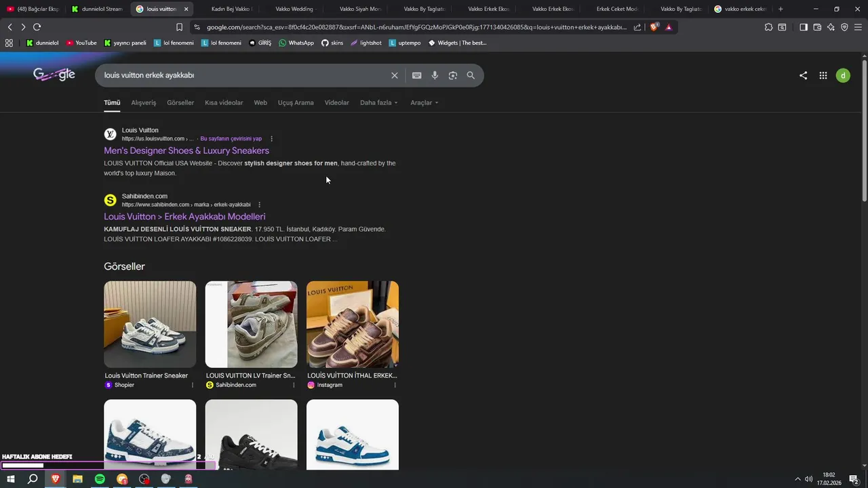Open the 'lightshot' bookmark

[366, 43]
